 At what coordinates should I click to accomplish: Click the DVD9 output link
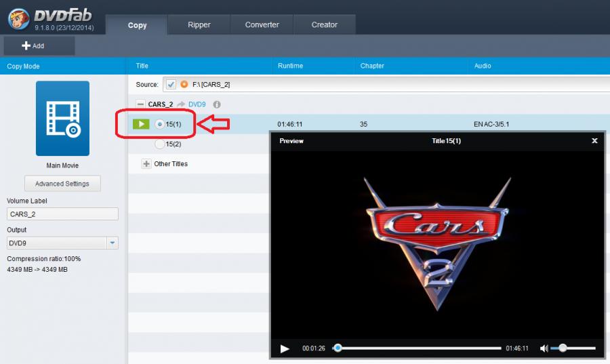pos(197,104)
